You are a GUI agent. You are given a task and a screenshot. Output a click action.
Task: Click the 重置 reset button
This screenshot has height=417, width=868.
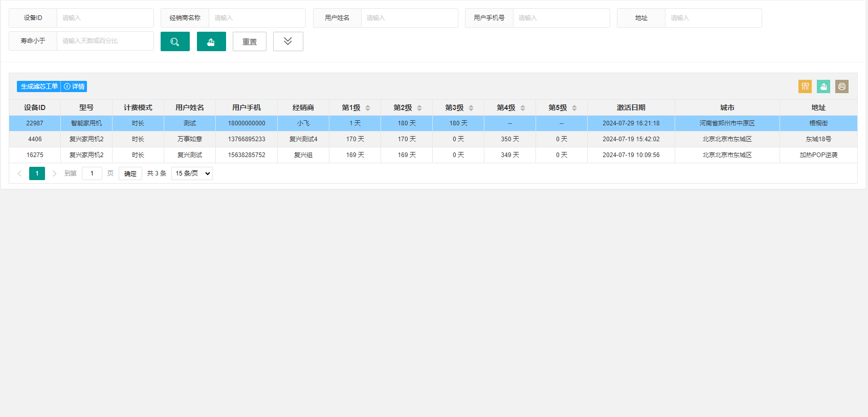[x=250, y=41]
